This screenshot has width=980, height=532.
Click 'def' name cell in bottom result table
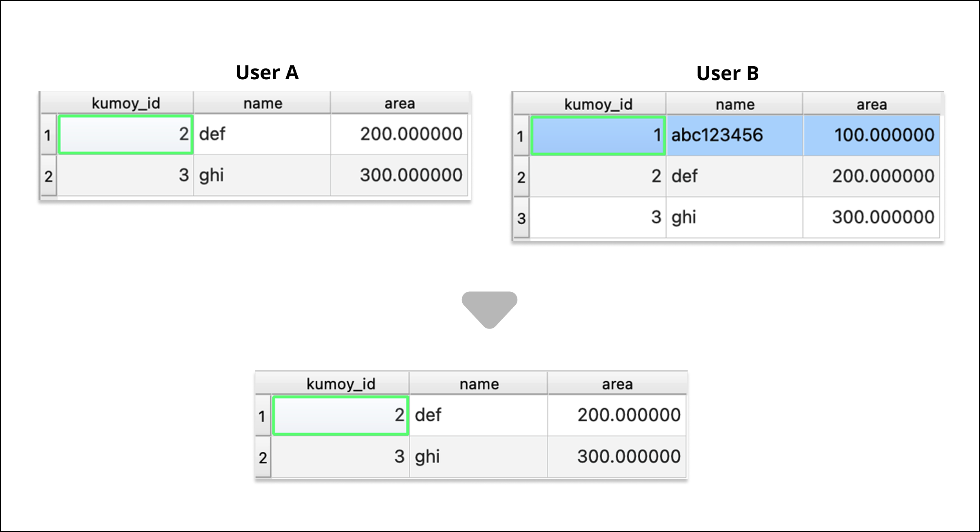point(478,415)
